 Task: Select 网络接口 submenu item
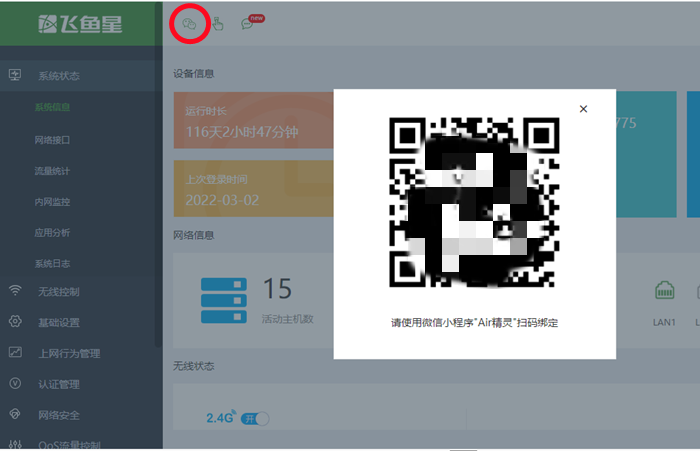tap(52, 140)
